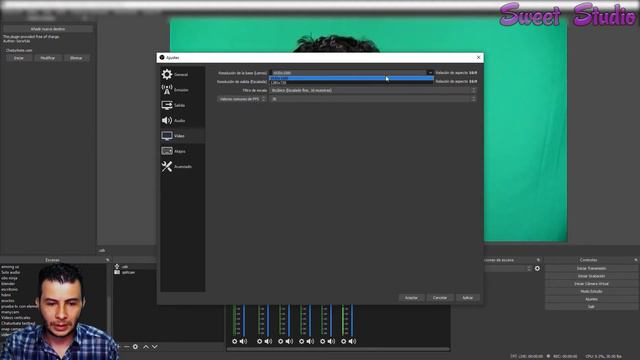Click Iniciar Grabación in Controles
640x360 pixels.
point(591,276)
